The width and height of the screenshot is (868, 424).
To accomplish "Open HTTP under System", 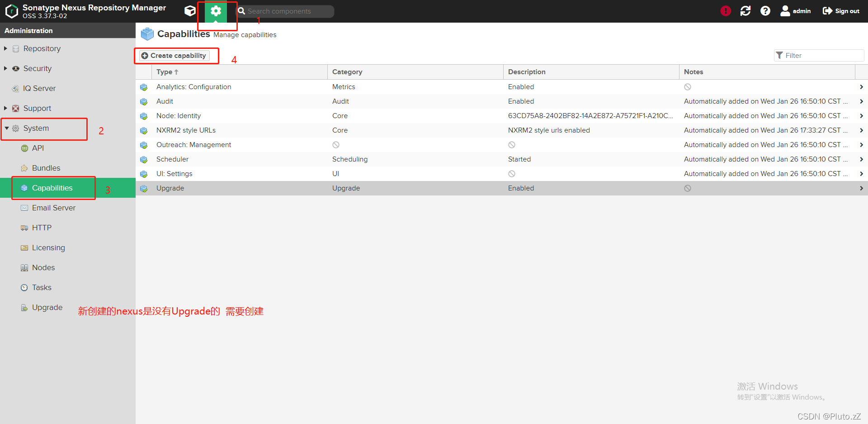I will tap(42, 228).
